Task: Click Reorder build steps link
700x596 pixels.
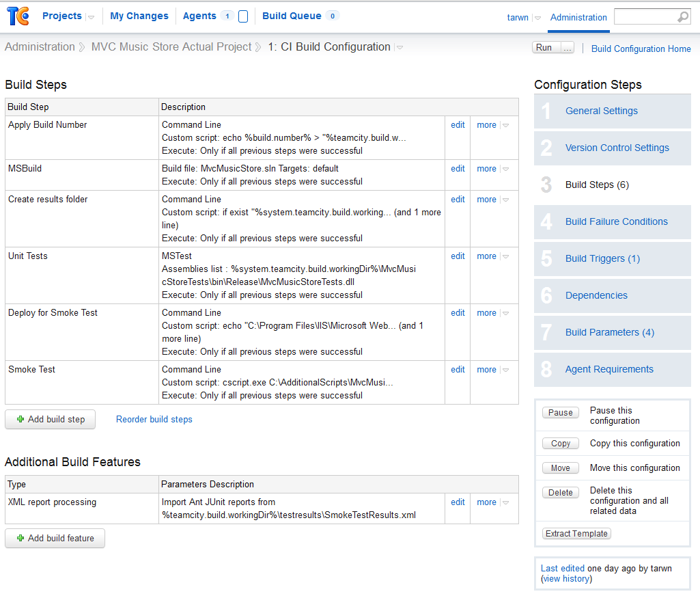Action: 154,420
